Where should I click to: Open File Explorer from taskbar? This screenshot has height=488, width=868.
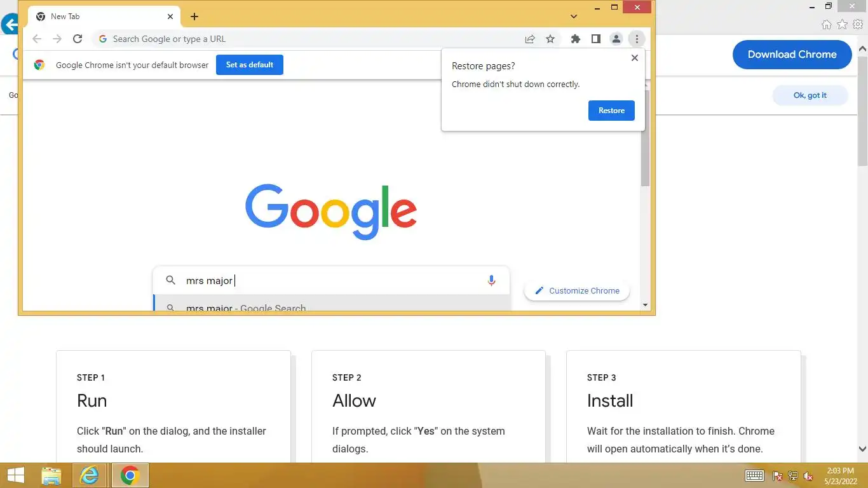51,475
